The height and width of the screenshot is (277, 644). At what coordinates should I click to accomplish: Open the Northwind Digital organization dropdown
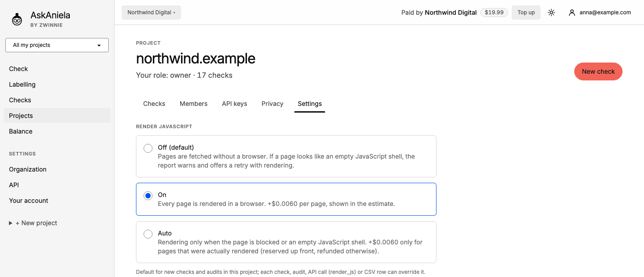pos(151,13)
